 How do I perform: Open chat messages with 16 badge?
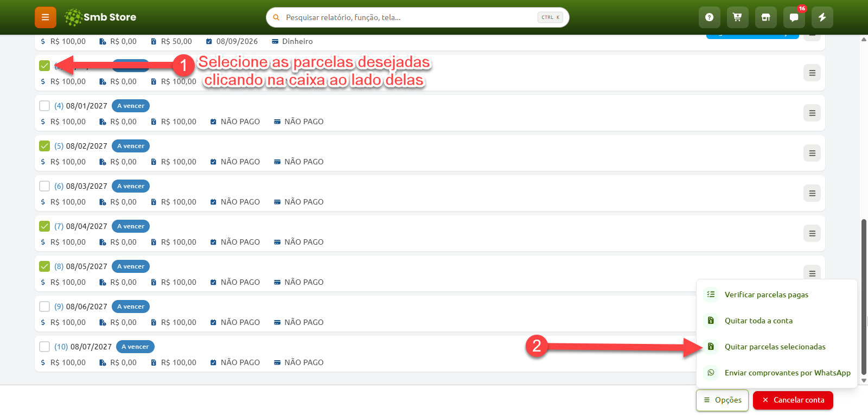coord(794,17)
